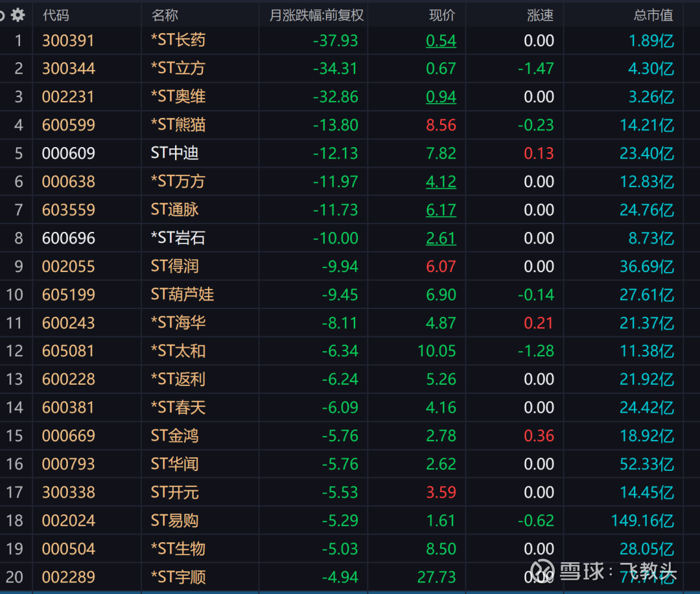700x594 pixels.
Task: Open stock code 300344 in row 2
Action: (x=69, y=69)
